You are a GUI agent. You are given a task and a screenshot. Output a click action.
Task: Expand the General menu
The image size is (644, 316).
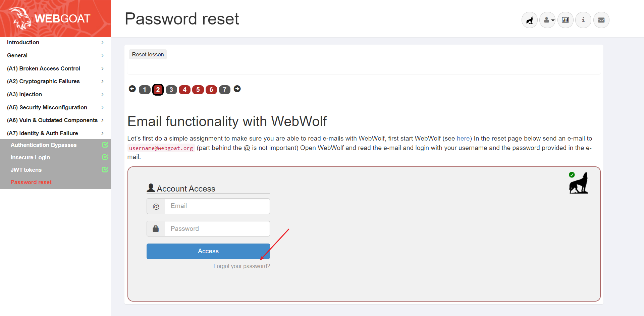(x=55, y=55)
